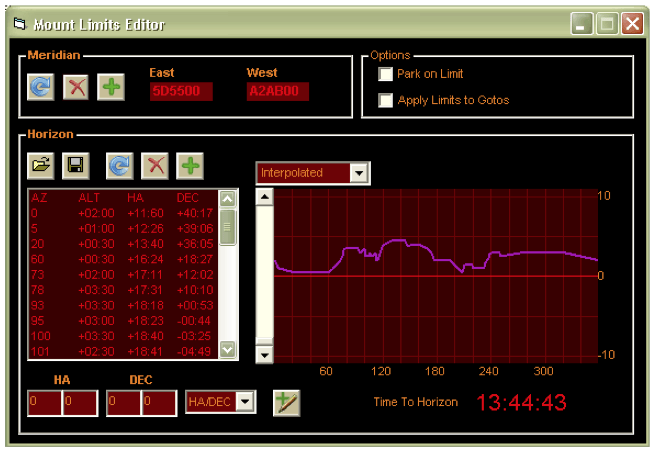Maximize the Mount Limits Editor window
The image size is (653, 450).
tap(607, 23)
